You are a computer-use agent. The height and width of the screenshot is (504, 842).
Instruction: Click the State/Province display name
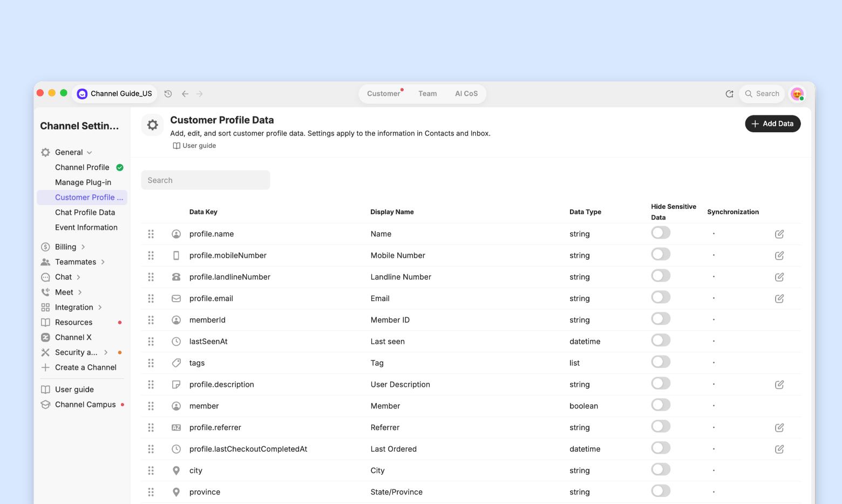(397, 492)
